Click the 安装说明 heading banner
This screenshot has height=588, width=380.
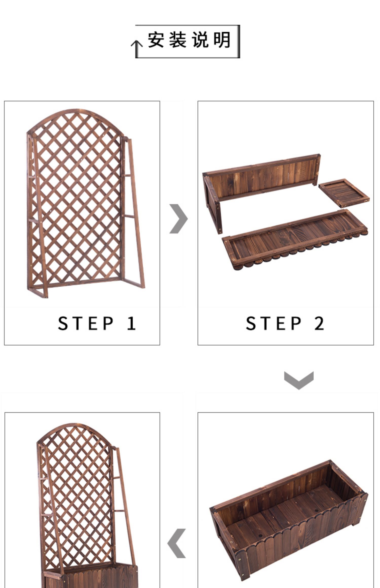(x=187, y=42)
